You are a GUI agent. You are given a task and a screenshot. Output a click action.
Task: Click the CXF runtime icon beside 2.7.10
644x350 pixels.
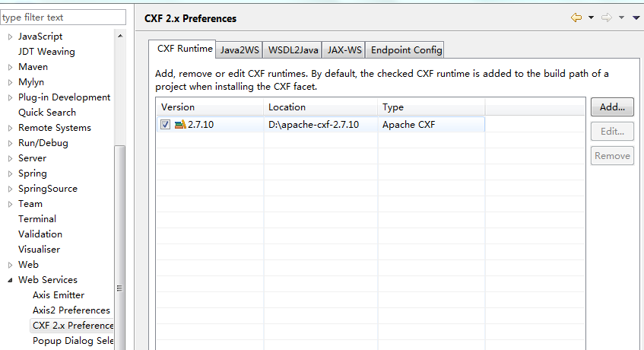click(180, 124)
